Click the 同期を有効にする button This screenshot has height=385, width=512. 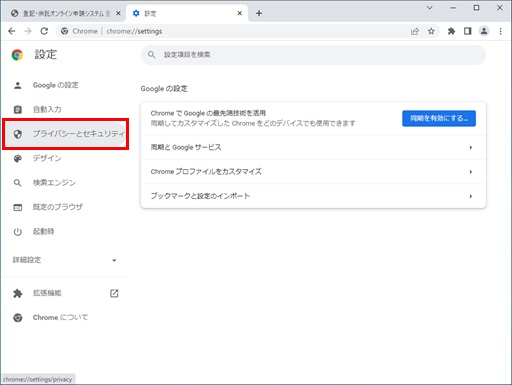pos(439,118)
